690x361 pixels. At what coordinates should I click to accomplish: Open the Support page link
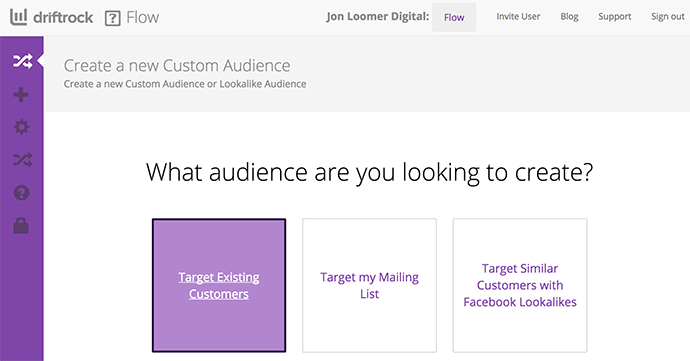pyautogui.click(x=614, y=17)
